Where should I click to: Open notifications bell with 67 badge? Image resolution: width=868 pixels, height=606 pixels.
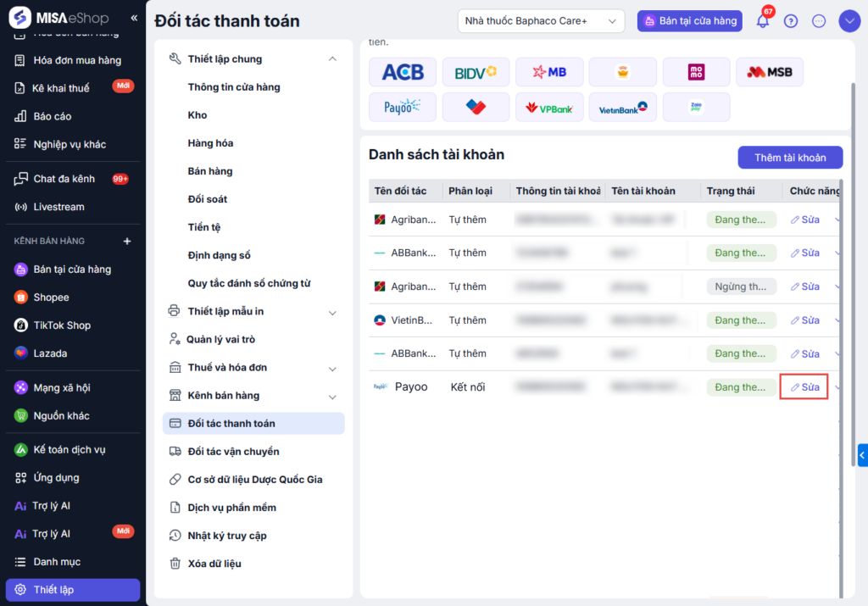(x=763, y=20)
